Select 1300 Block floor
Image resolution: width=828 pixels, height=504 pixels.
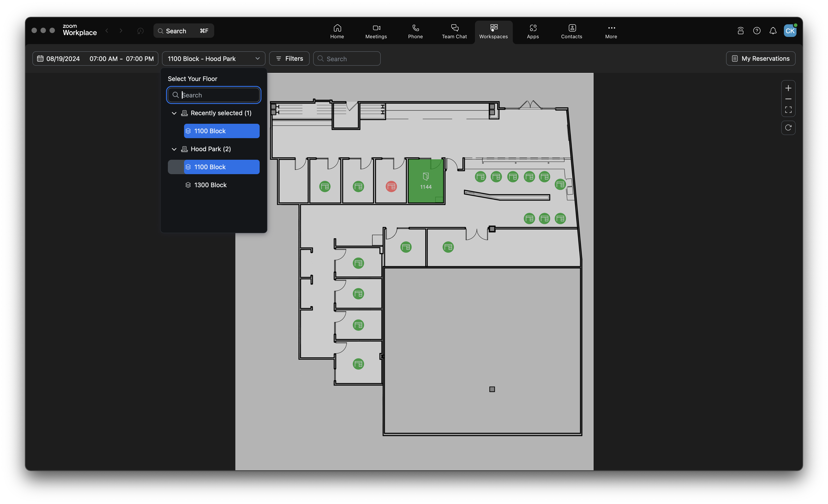[210, 185]
